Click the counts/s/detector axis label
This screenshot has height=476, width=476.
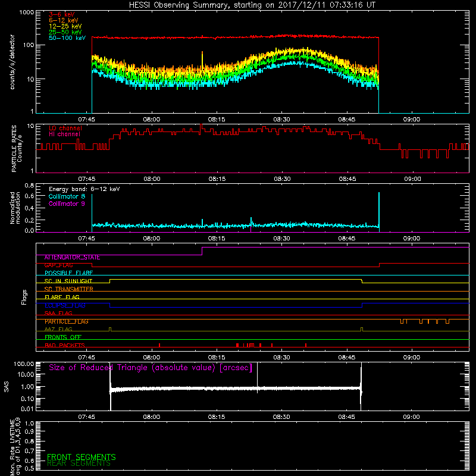[x=12, y=62]
